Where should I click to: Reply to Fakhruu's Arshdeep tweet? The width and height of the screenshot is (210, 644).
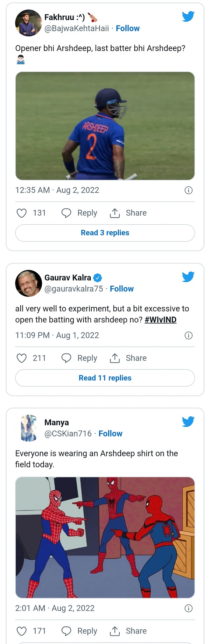pos(79,213)
